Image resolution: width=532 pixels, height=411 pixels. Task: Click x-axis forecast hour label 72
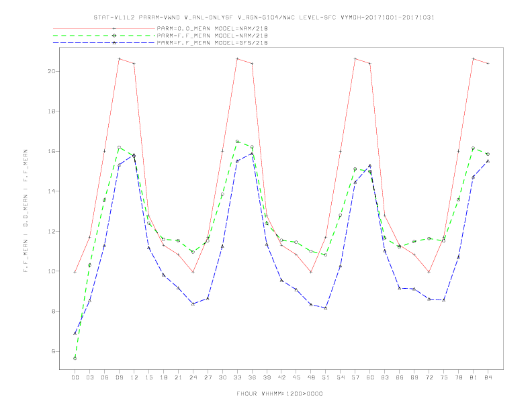tap(429, 377)
